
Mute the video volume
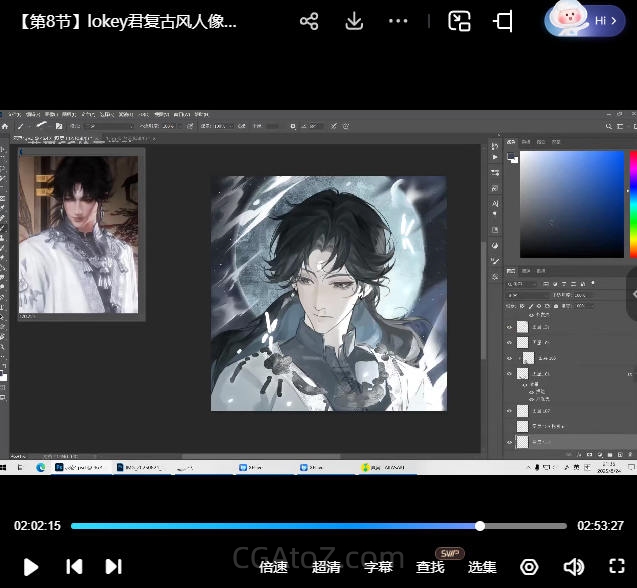pyautogui.click(x=573, y=566)
